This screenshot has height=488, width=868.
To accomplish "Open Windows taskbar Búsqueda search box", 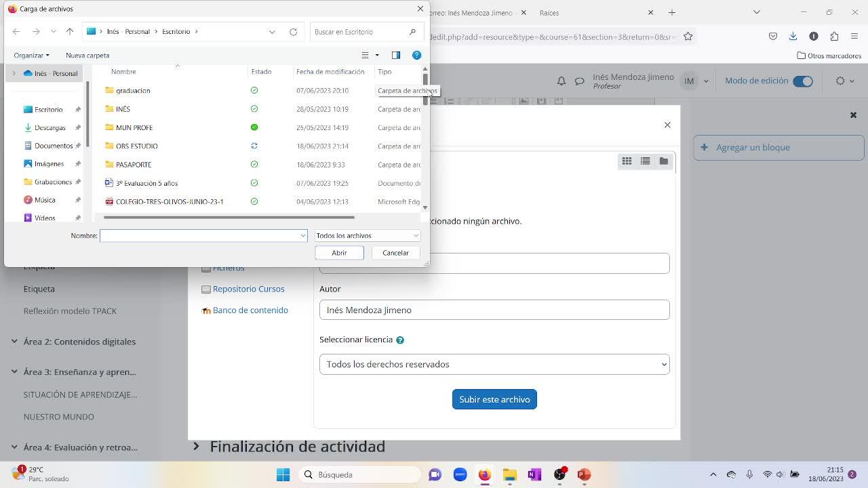I will tap(360, 474).
